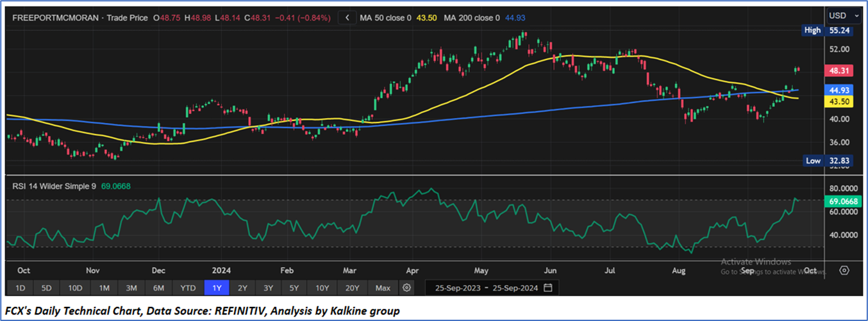Screen dimensions: 868x321
Task: Select the 1D time range
Action: tap(21, 288)
